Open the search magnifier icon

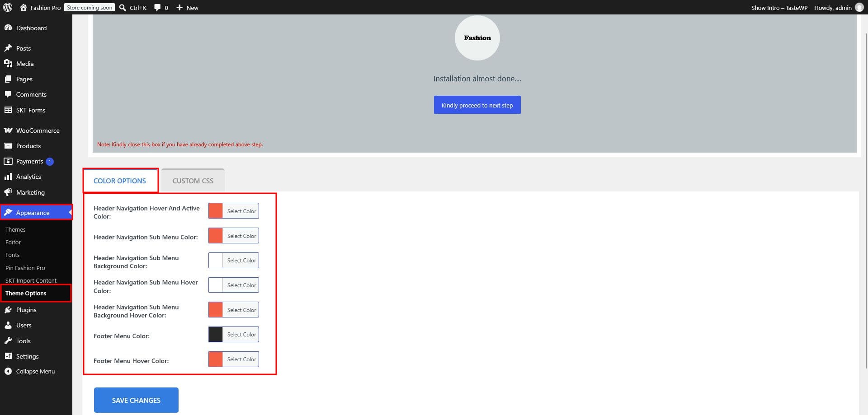(123, 7)
